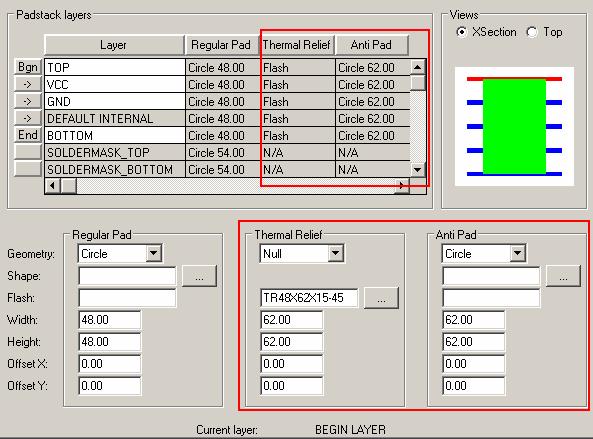Select the XSection view radio button

point(461,32)
